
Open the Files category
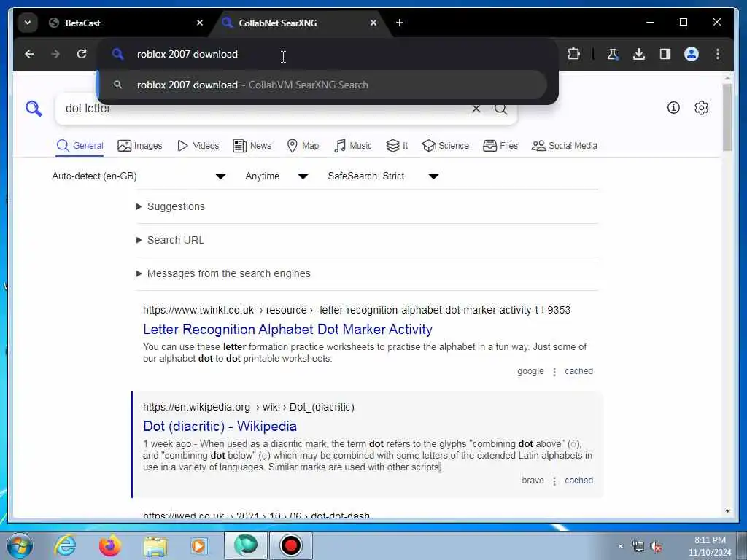pyautogui.click(x=500, y=146)
